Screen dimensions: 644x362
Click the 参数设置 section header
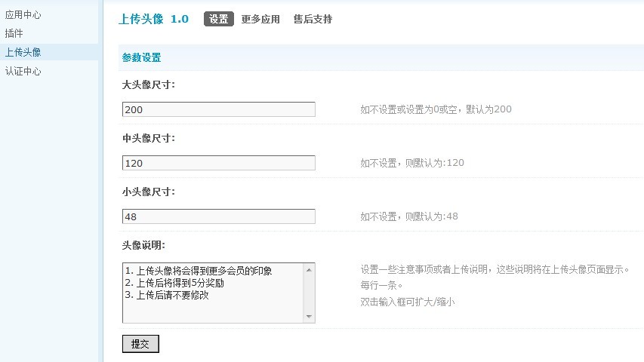[x=141, y=57]
